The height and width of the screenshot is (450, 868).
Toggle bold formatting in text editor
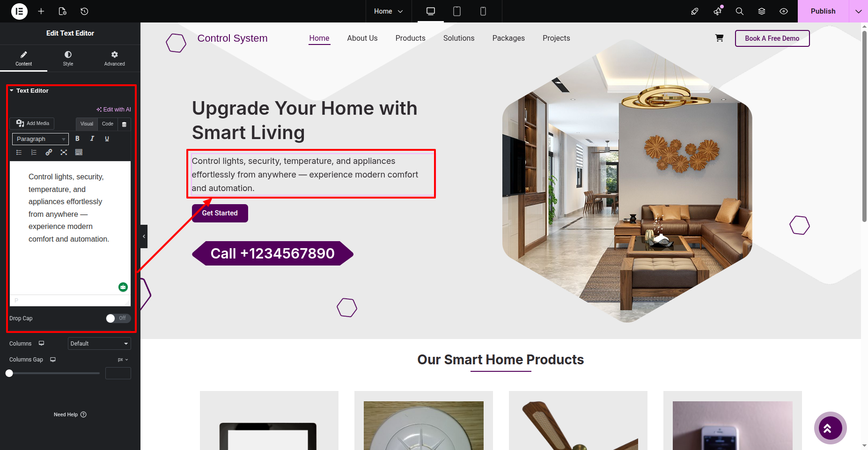pyautogui.click(x=78, y=139)
